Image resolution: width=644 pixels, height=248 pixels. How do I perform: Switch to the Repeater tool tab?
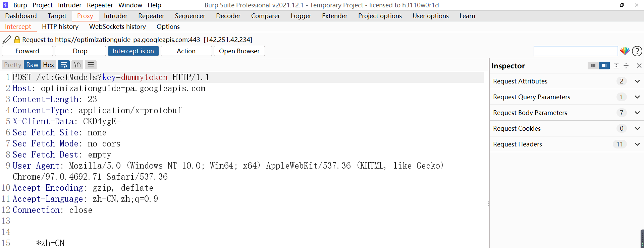[151, 16]
